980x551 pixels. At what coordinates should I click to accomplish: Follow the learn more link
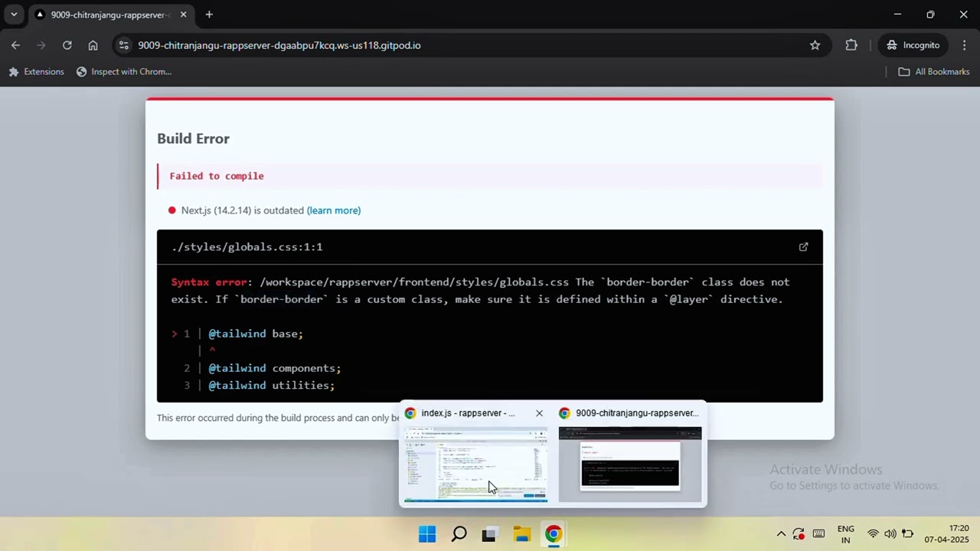pos(334,210)
